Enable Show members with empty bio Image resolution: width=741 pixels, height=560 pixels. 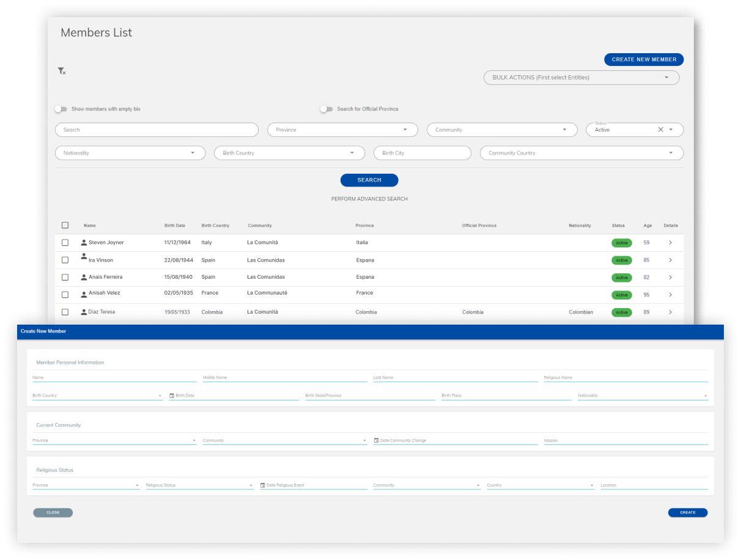pos(61,108)
